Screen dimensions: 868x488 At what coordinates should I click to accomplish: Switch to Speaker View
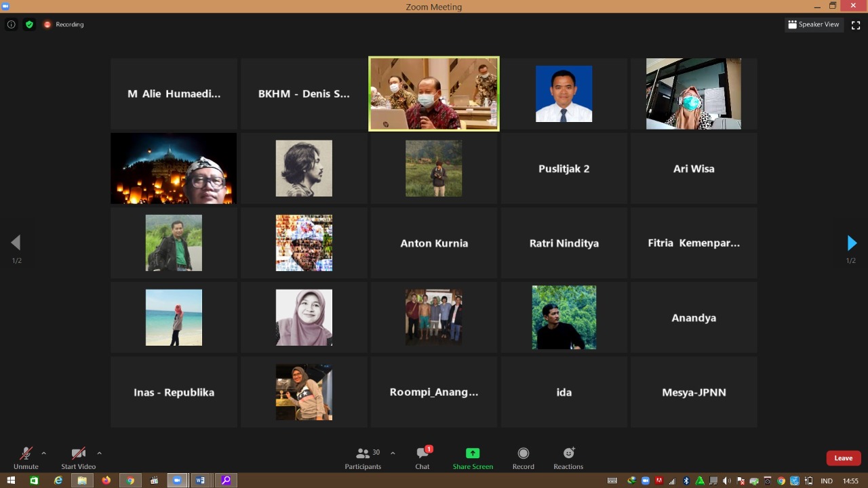[814, 24]
